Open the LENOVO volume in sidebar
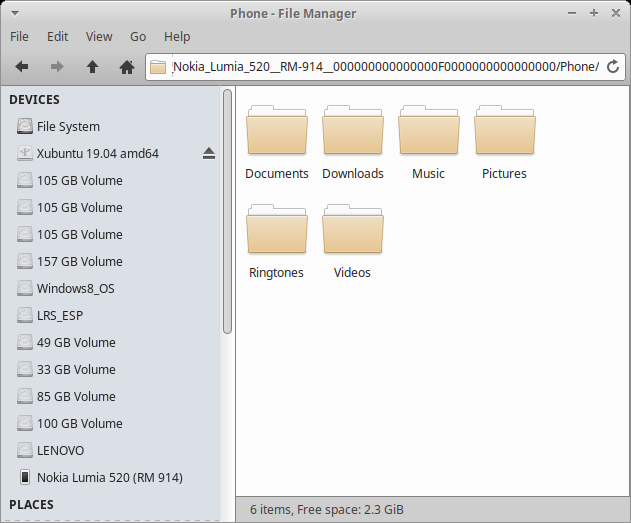The width and height of the screenshot is (631, 523). pos(60,450)
